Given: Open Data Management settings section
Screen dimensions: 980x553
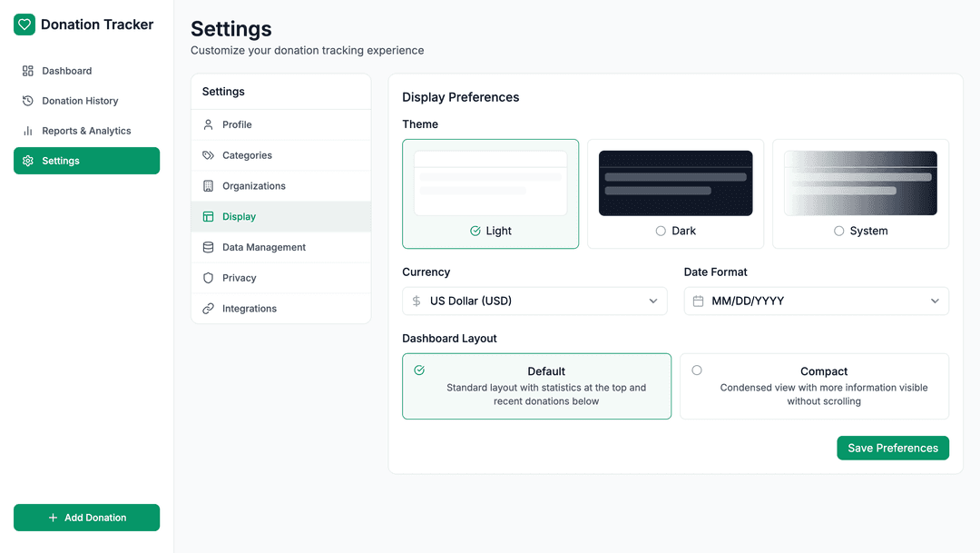Looking at the screenshot, I should point(263,247).
